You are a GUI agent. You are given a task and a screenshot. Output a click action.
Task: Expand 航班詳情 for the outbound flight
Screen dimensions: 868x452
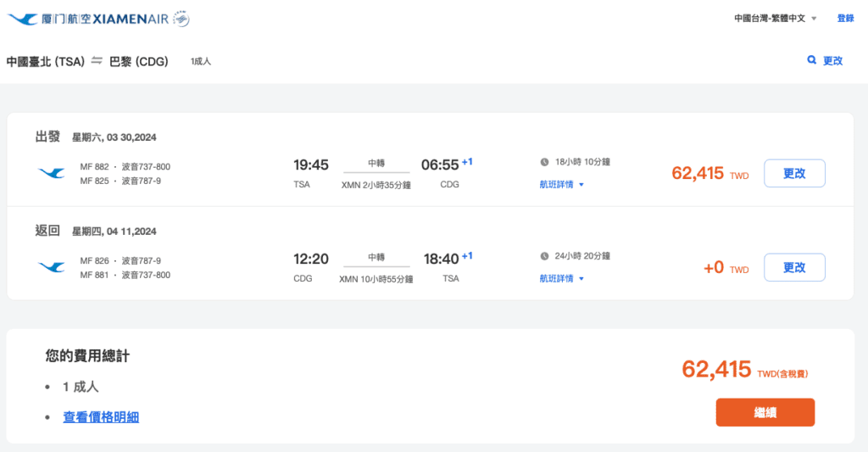[562, 185]
